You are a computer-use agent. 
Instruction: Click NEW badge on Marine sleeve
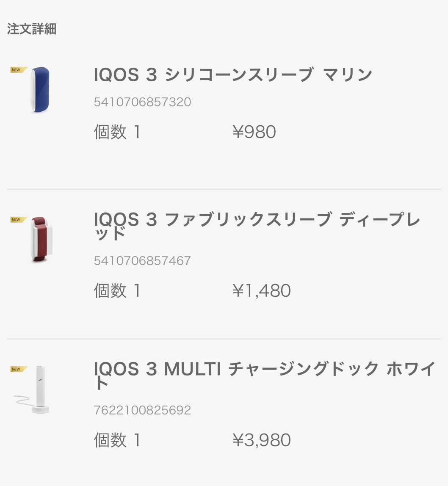pyautogui.click(x=19, y=70)
